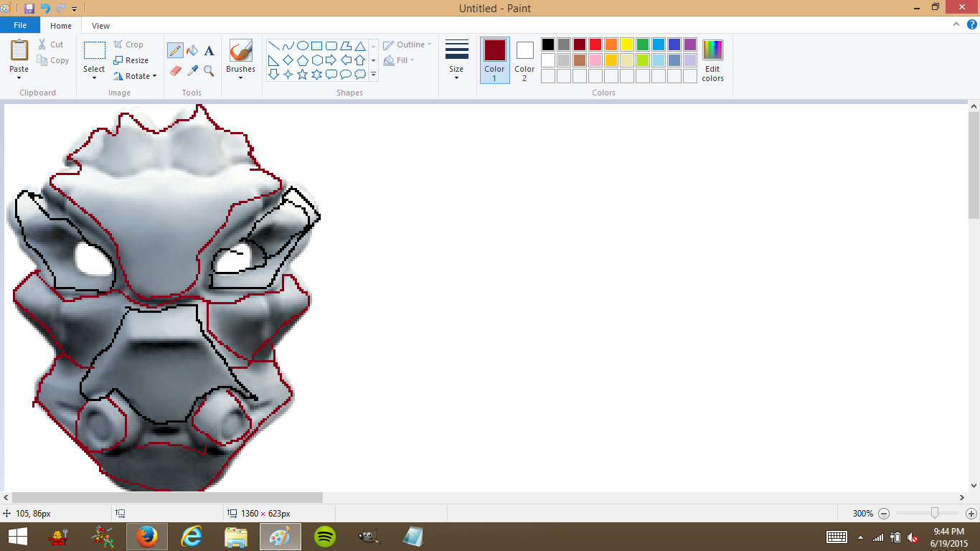Select the Pencil tool
The image size is (980, 551).
pos(174,50)
